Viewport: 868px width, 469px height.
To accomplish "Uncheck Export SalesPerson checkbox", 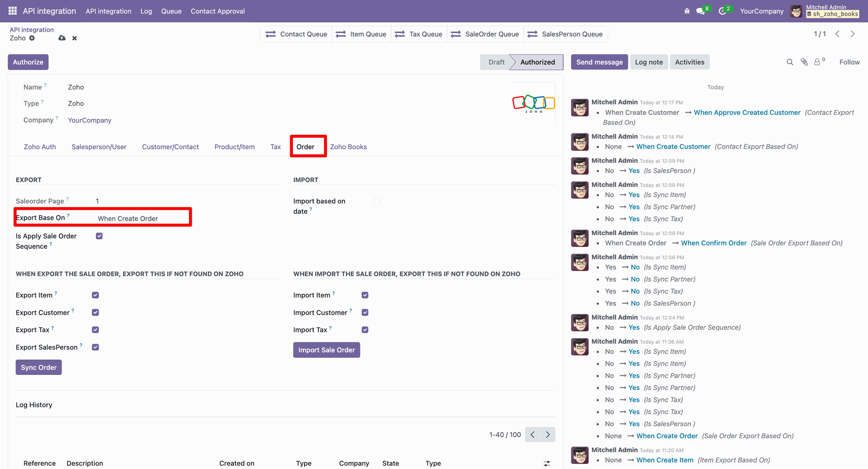I will (95, 347).
